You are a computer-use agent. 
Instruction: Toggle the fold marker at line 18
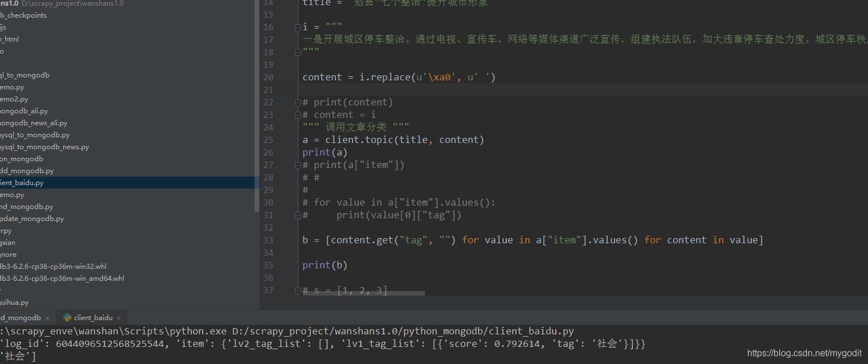[297, 52]
